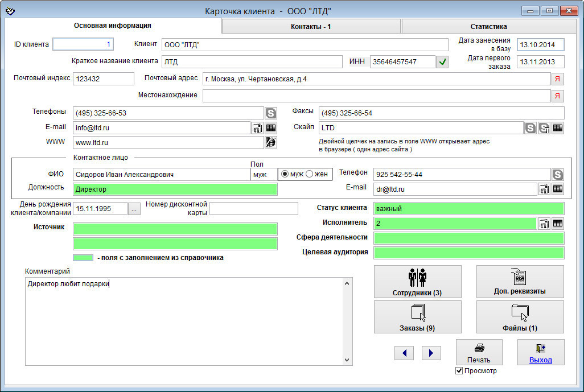This screenshot has height=392, width=584.
Task: Click the Skype call icon next to Телефоны
Action: pos(270,113)
